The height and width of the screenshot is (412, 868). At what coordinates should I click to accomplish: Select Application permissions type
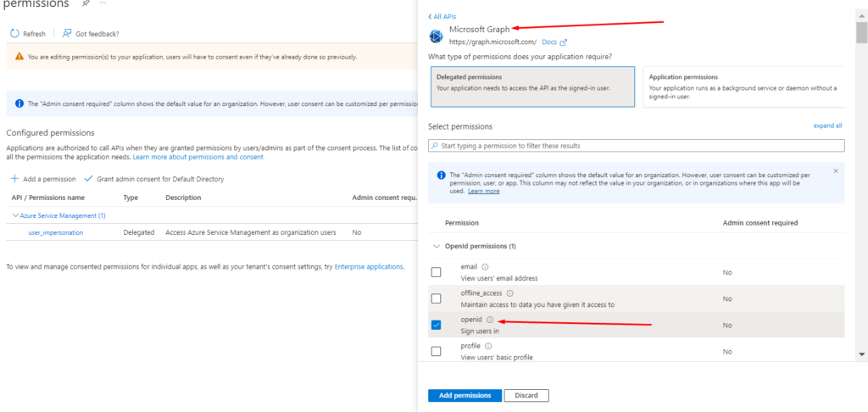click(743, 87)
